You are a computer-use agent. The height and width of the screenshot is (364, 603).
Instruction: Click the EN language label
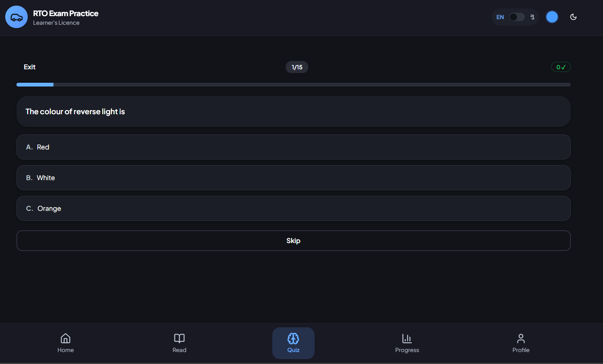point(500,17)
